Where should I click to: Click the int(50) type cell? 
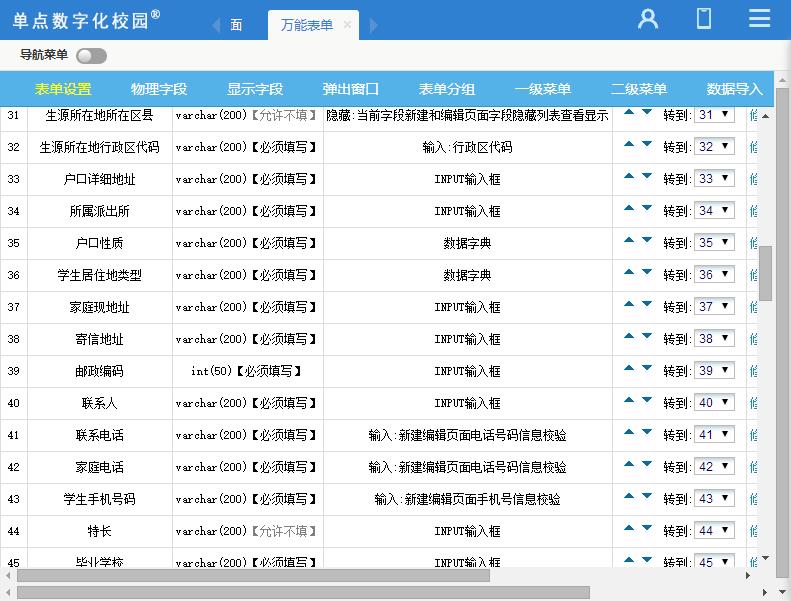247,371
